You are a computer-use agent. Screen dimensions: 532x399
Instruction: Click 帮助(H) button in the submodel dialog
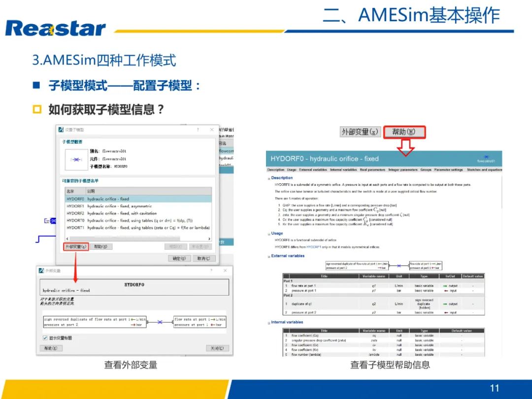point(101,247)
